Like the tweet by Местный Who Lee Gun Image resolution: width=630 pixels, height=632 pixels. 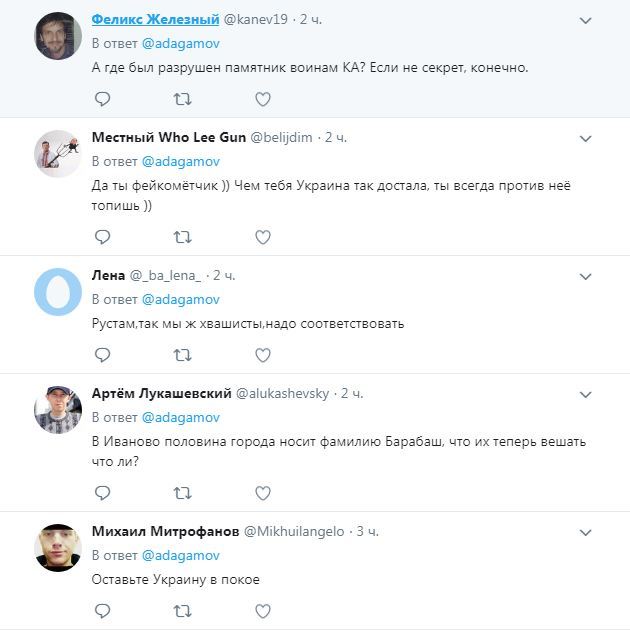pos(262,237)
